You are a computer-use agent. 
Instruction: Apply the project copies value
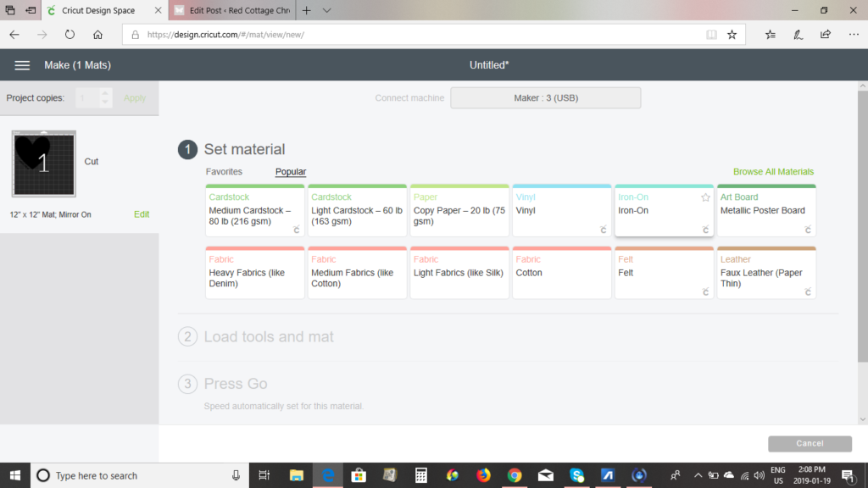[x=135, y=98]
